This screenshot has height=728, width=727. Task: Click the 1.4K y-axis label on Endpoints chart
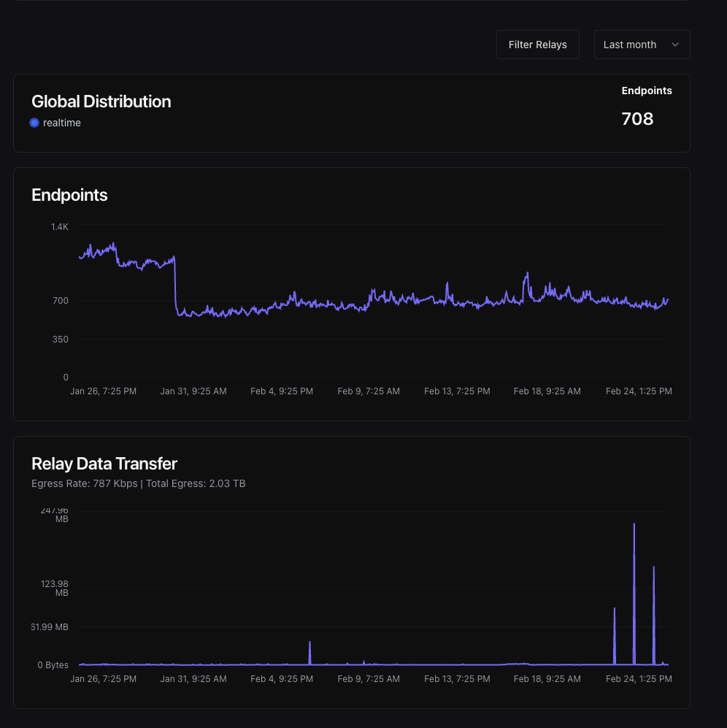pos(59,227)
